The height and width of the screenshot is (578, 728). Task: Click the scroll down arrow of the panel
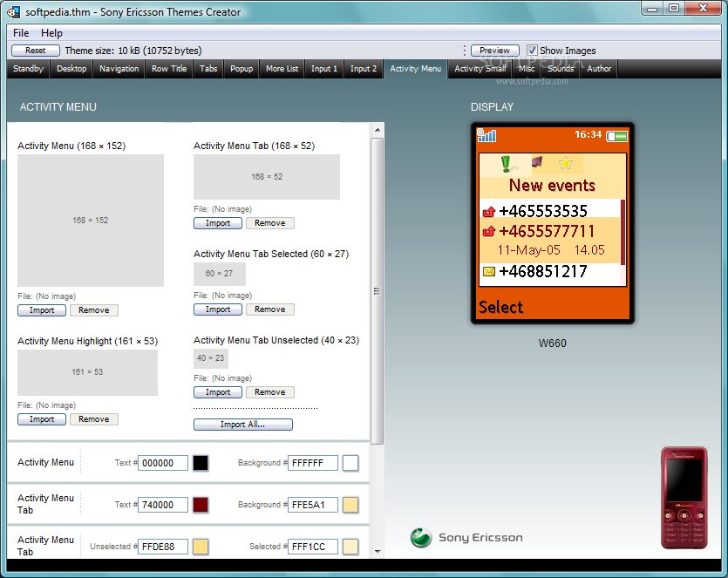(378, 551)
